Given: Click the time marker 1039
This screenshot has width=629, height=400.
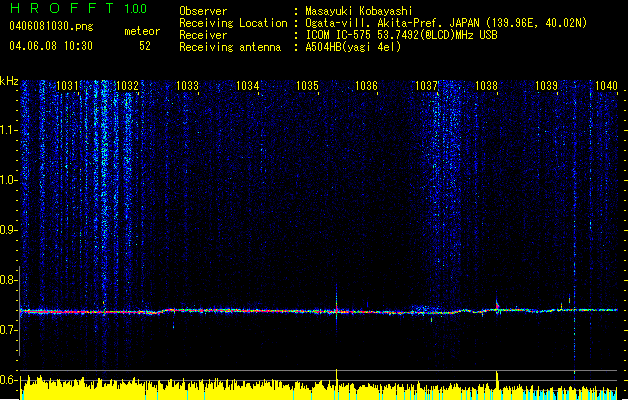Looking at the screenshot, I should coord(546,86).
